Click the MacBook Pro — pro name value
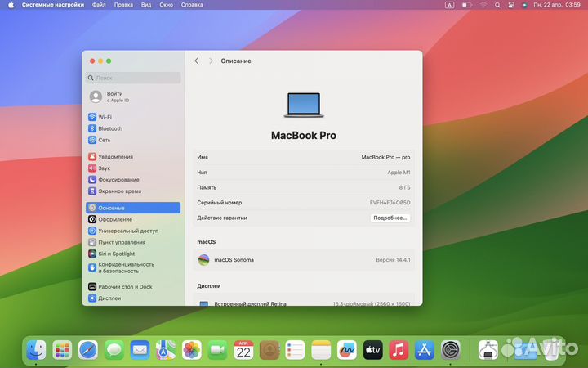This screenshot has height=368, width=588. pos(385,157)
